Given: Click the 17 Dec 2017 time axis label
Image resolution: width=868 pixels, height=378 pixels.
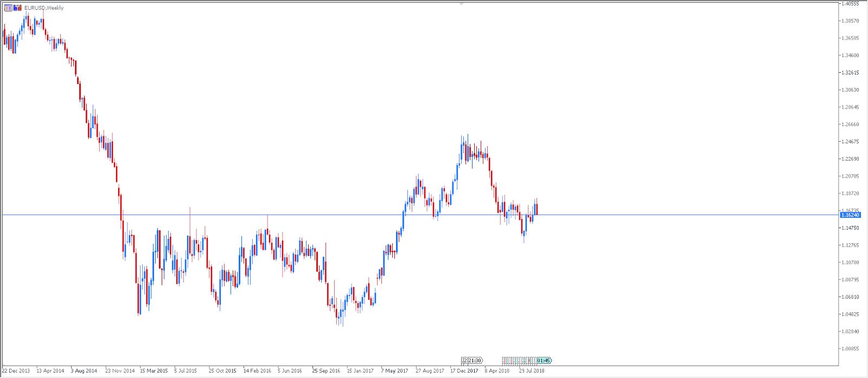Looking at the screenshot, I should [464, 371].
